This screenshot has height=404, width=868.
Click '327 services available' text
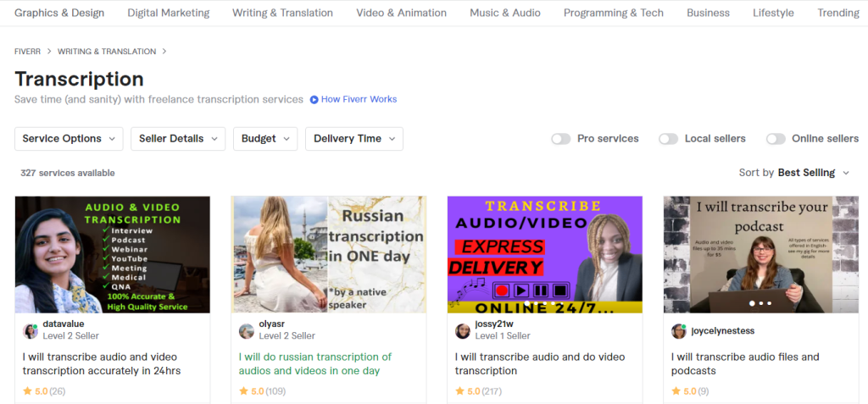click(x=68, y=173)
